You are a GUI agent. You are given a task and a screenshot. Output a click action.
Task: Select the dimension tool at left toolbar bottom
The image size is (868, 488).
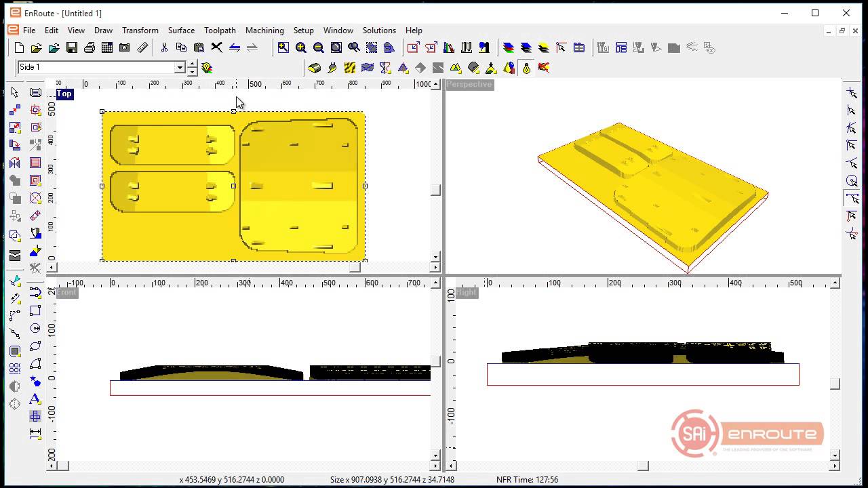[x=35, y=434]
